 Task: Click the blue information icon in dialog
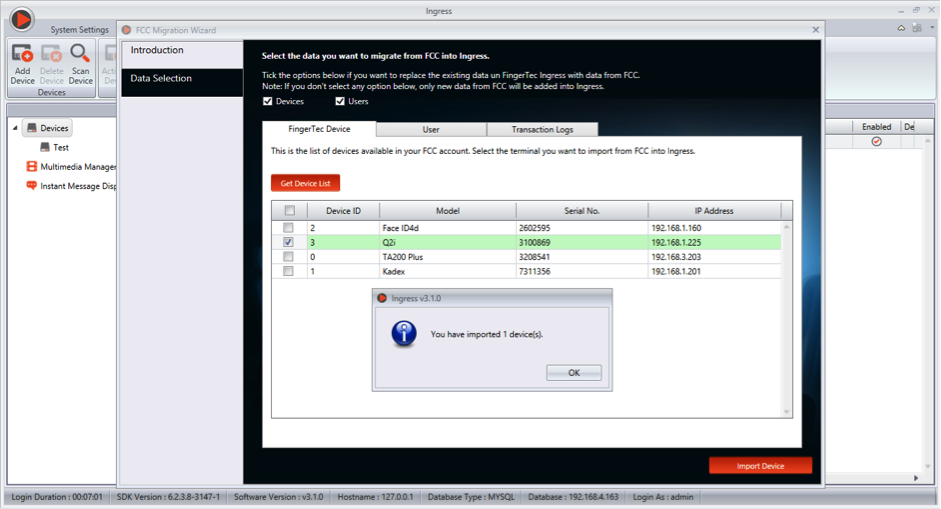pos(404,333)
